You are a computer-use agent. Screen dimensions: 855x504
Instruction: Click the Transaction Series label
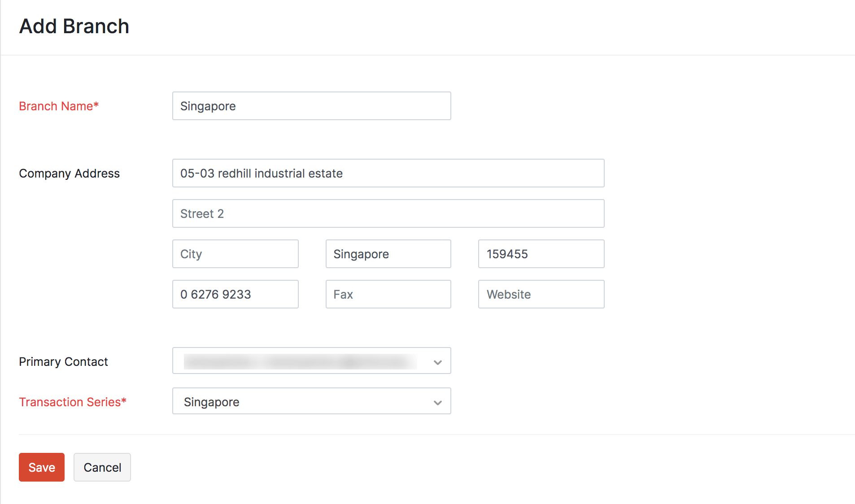[73, 402]
